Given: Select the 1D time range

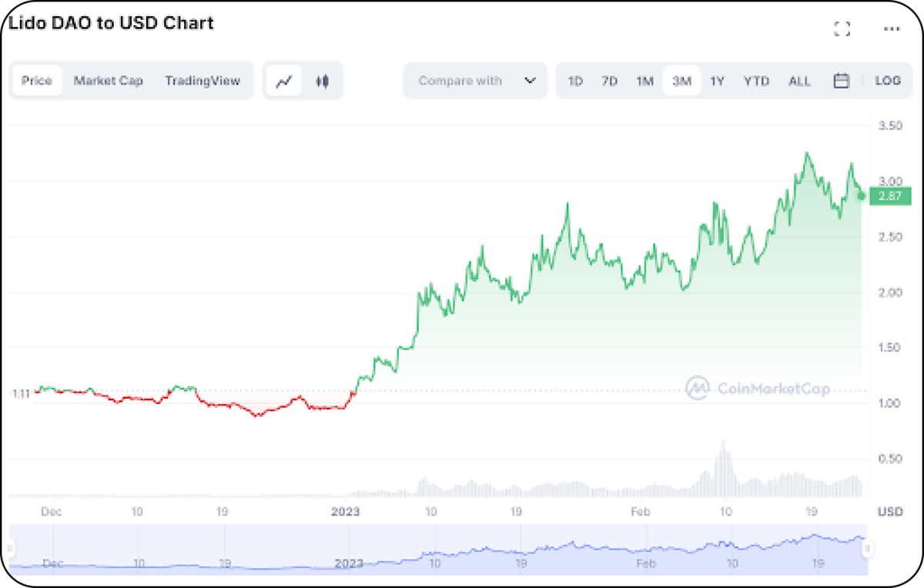Looking at the screenshot, I should 575,81.
